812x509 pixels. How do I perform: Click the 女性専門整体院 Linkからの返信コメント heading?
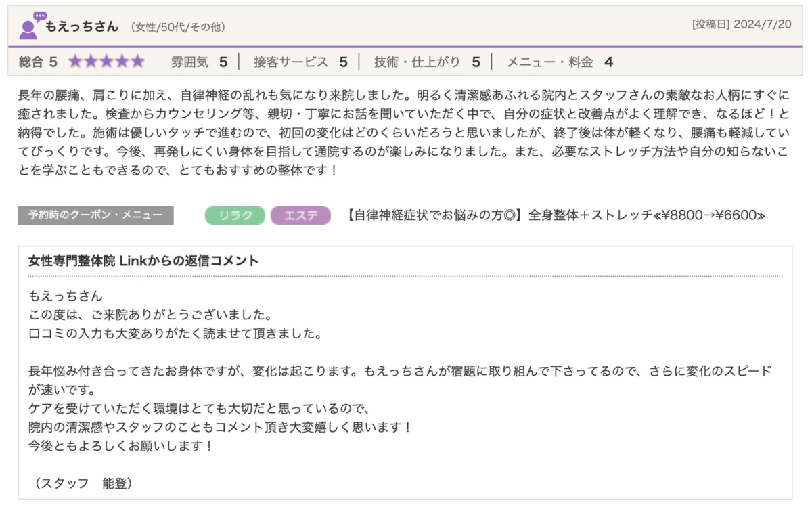coord(143,261)
